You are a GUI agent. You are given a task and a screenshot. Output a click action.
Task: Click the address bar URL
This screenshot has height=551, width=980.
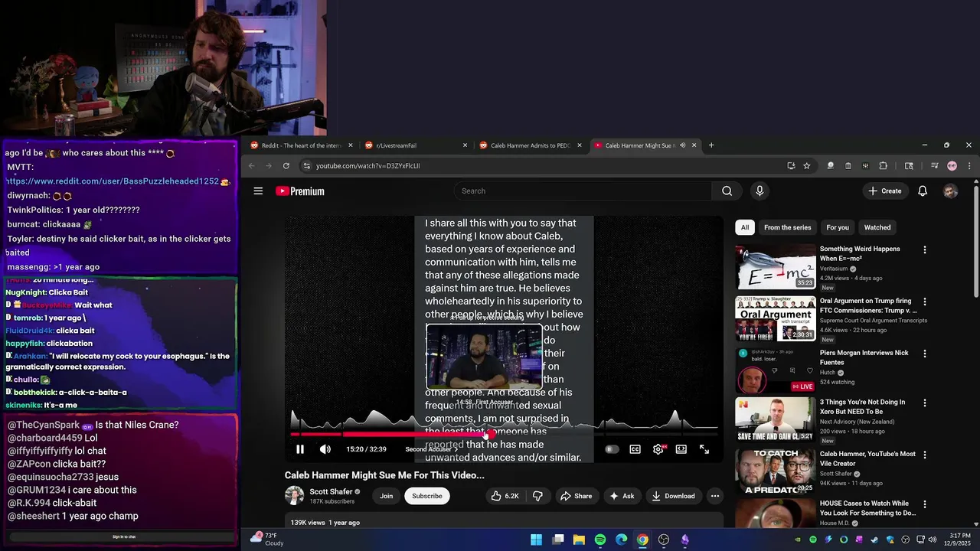tap(368, 166)
